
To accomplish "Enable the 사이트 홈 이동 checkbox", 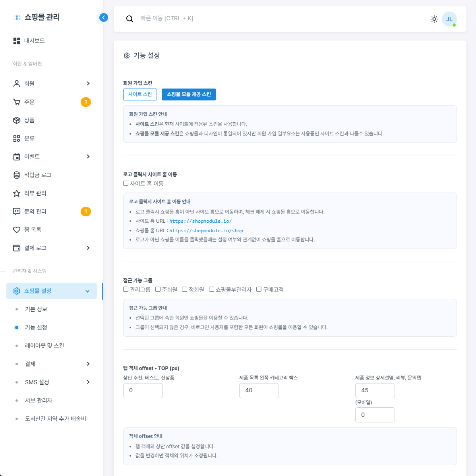I will coord(126,183).
